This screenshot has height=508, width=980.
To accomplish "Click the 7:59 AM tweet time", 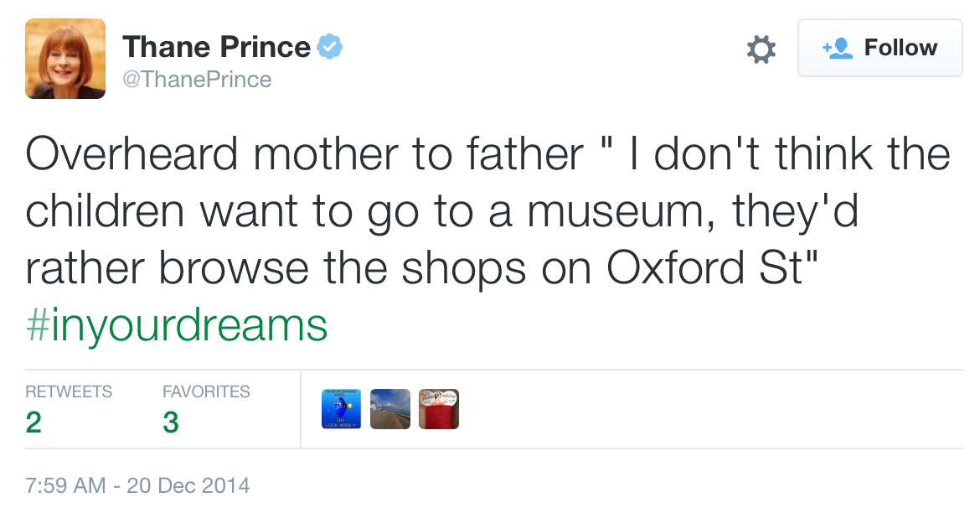I will (x=65, y=485).
